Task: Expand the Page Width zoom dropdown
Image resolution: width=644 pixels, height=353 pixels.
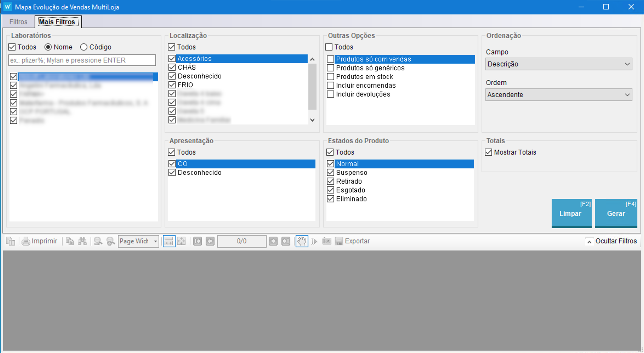Action: [x=155, y=241]
